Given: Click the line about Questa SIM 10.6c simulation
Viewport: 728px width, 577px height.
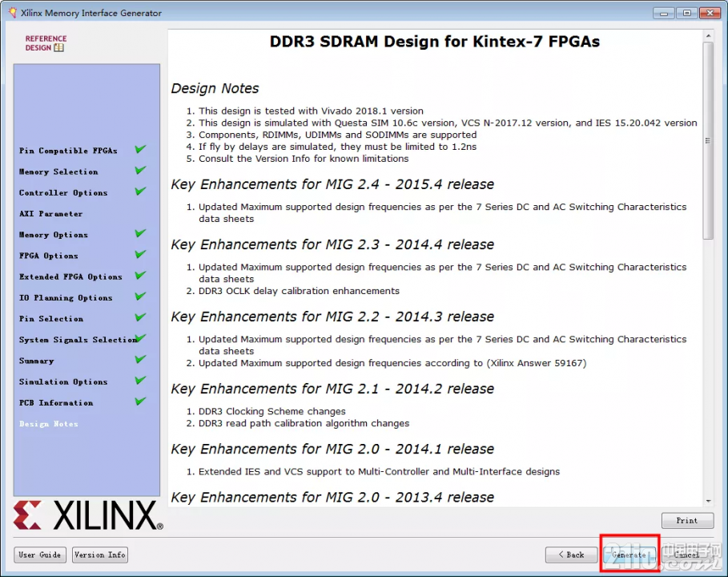Looking at the screenshot, I should point(448,123).
